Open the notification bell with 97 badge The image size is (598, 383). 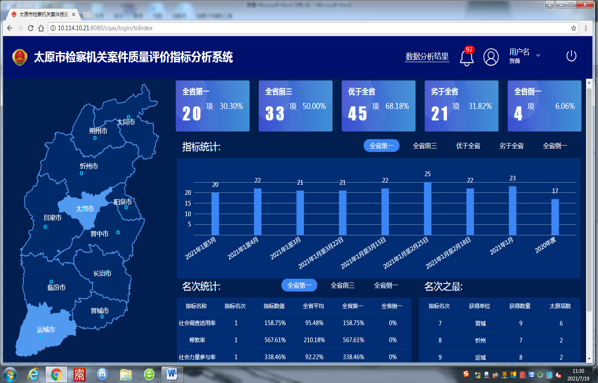click(x=466, y=58)
